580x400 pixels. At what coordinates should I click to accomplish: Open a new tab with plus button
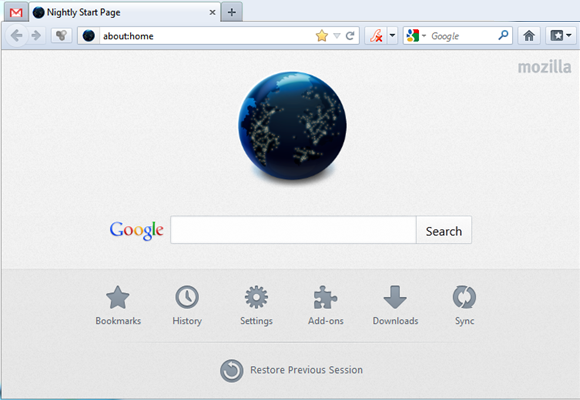pyautogui.click(x=232, y=13)
